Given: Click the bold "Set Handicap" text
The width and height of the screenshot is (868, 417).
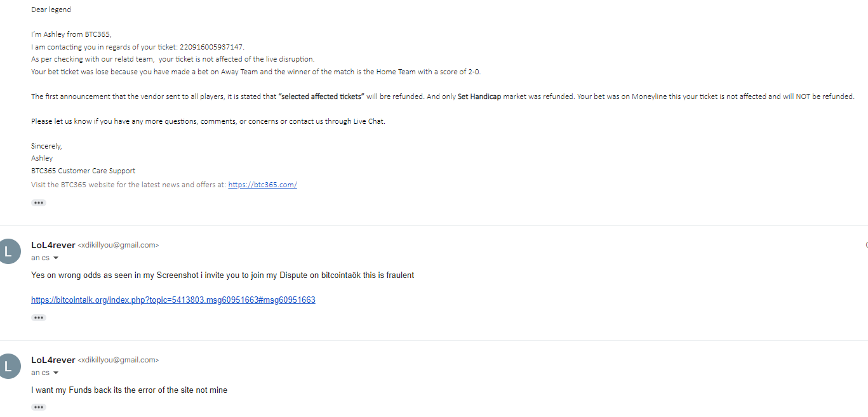Looking at the screenshot, I should (479, 96).
